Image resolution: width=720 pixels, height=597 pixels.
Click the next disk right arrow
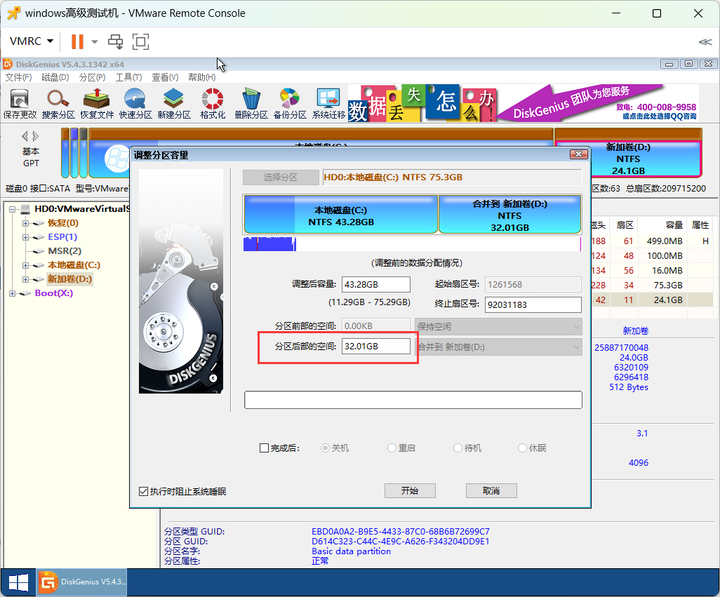[36, 136]
